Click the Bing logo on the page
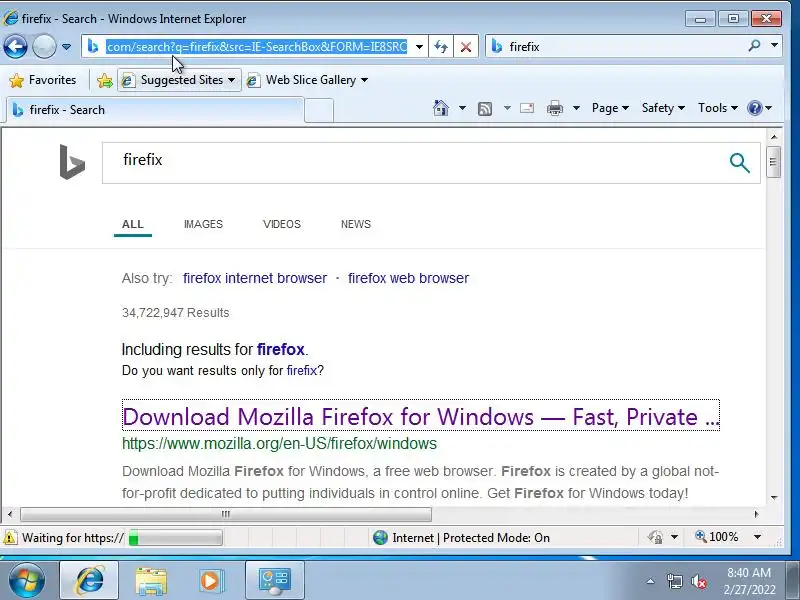Viewport: 800px width, 600px height. [x=72, y=162]
